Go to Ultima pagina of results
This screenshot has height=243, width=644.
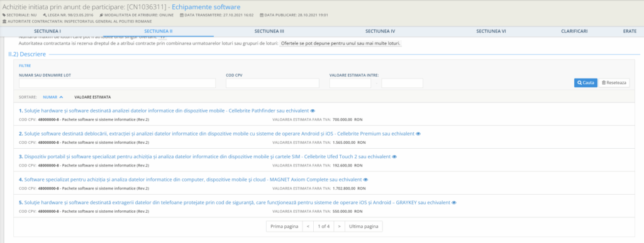click(x=364, y=227)
